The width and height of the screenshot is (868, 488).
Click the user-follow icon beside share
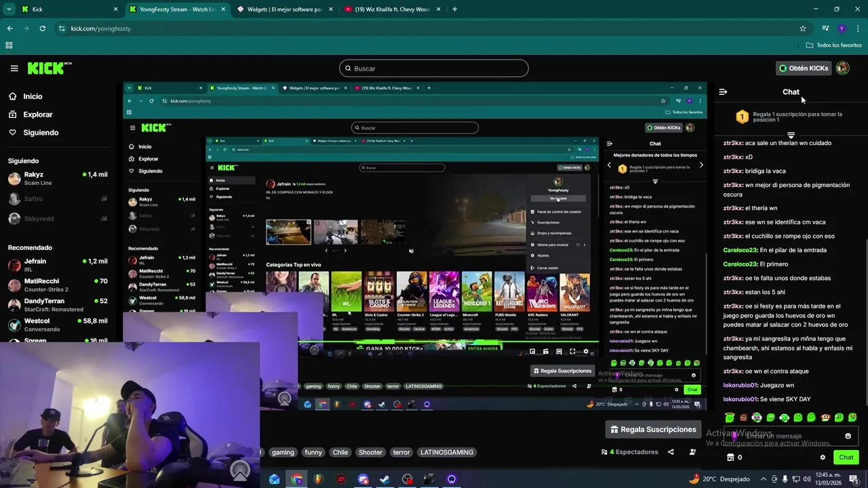692,452
